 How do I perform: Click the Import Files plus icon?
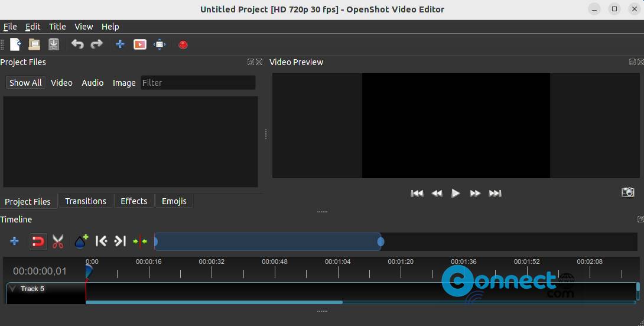[x=120, y=44]
